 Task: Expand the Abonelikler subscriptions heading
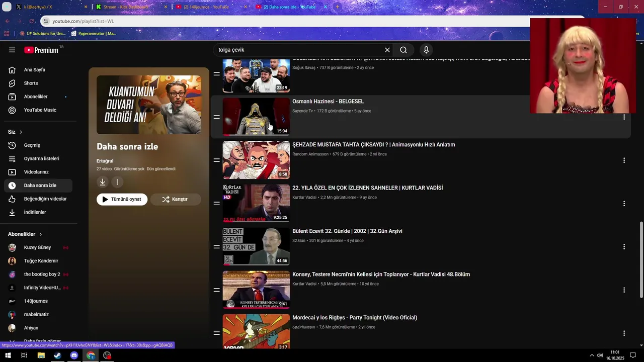[25, 234]
